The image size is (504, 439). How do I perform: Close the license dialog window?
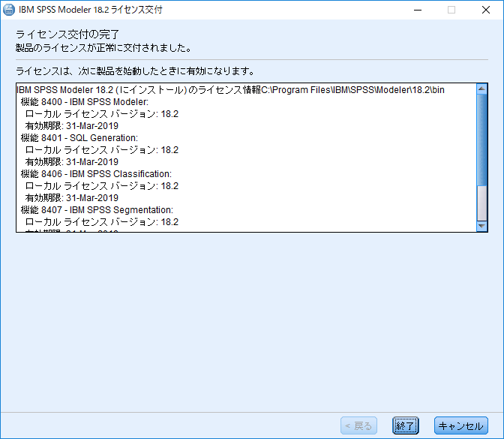(x=486, y=10)
